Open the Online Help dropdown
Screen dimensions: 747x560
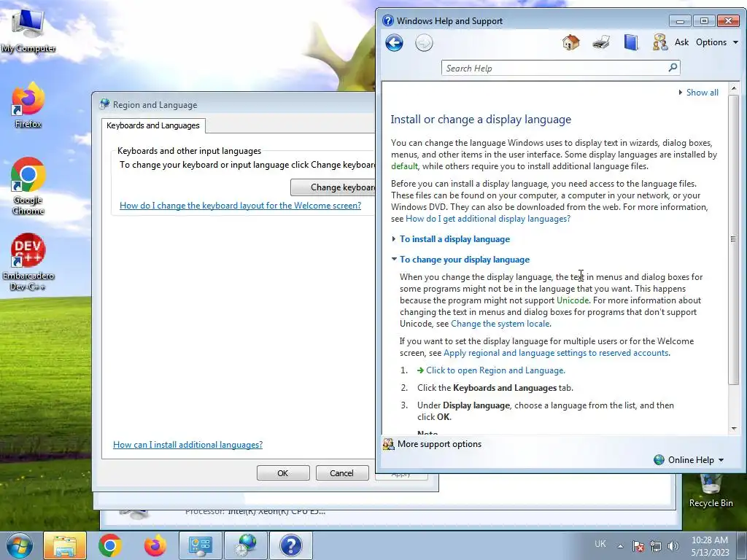(x=689, y=460)
